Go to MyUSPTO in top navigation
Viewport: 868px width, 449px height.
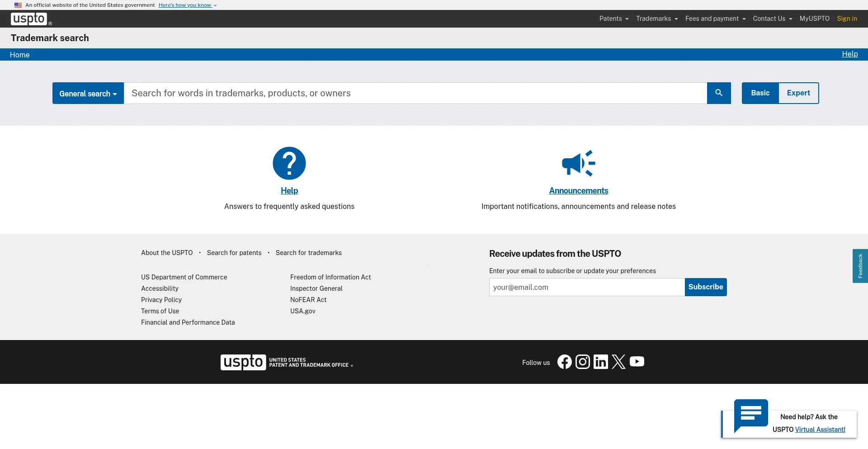click(x=814, y=19)
